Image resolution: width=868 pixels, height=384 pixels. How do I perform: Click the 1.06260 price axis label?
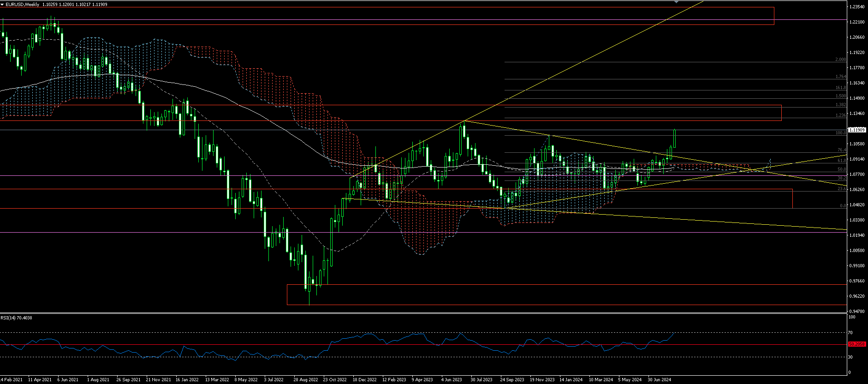(x=856, y=190)
